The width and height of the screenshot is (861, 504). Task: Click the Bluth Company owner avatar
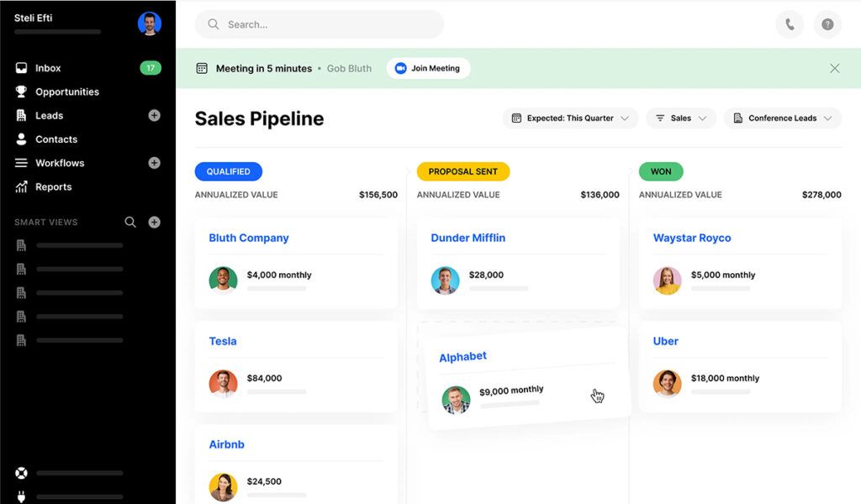tap(223, 280)
